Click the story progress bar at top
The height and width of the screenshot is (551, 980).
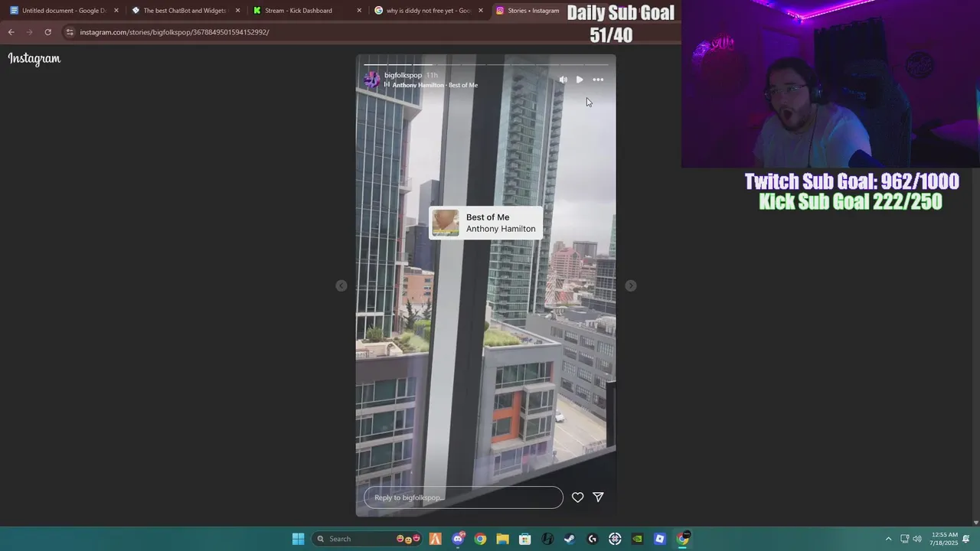click(x=485, y=64)
